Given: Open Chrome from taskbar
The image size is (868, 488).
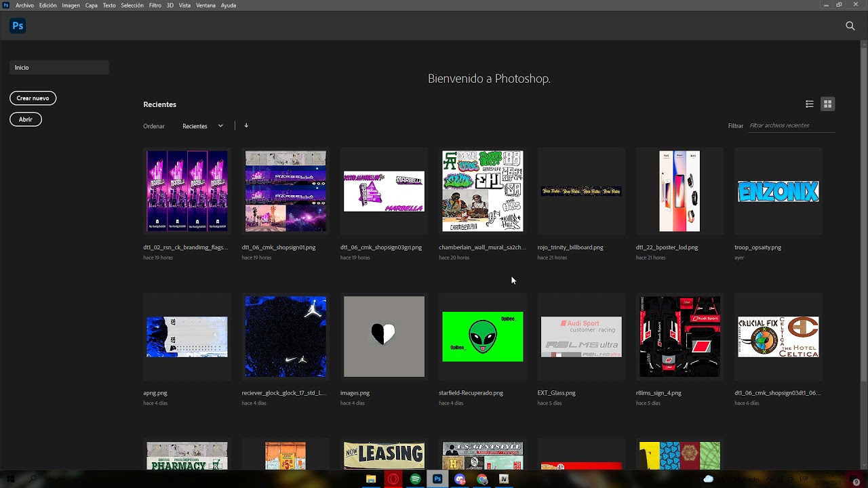Looking at the screenshot, I should pos(482,479).
